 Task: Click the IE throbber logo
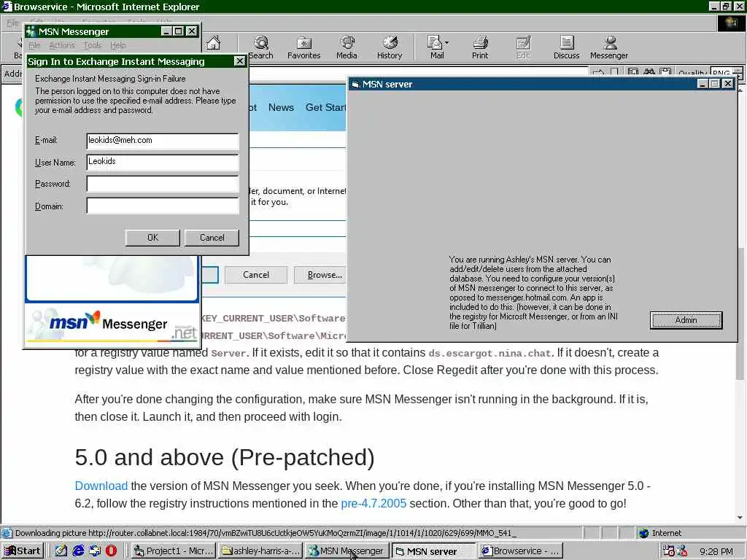[x=731, y=23]
